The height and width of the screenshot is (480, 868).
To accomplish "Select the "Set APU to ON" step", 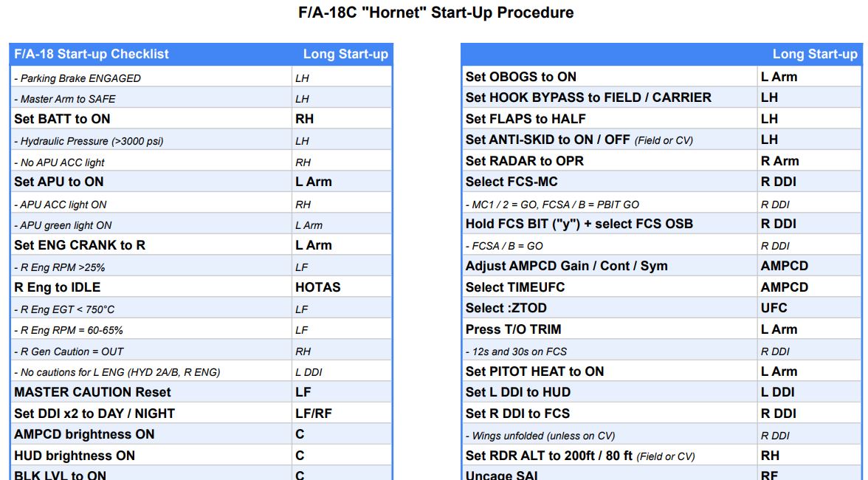I will [x=59, y=182].
